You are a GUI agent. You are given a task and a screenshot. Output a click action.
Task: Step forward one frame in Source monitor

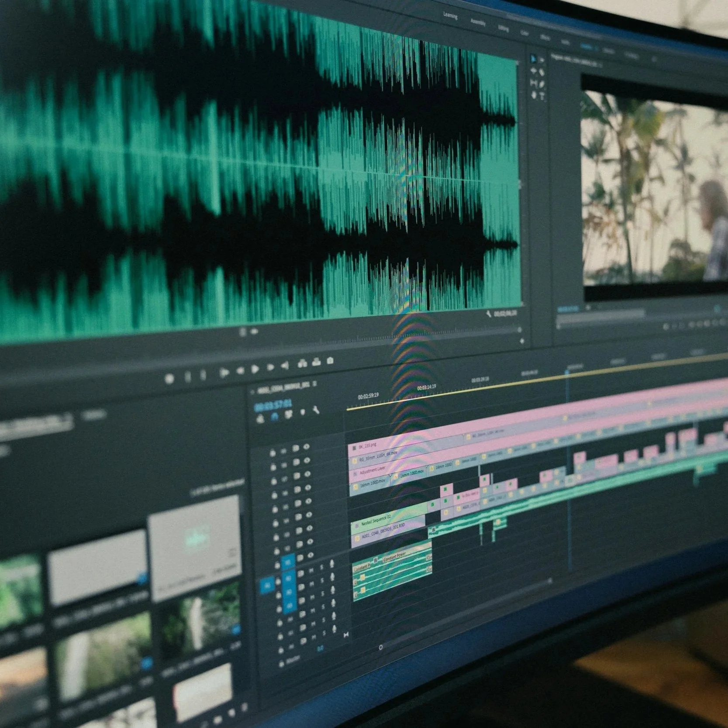[270, 367]
